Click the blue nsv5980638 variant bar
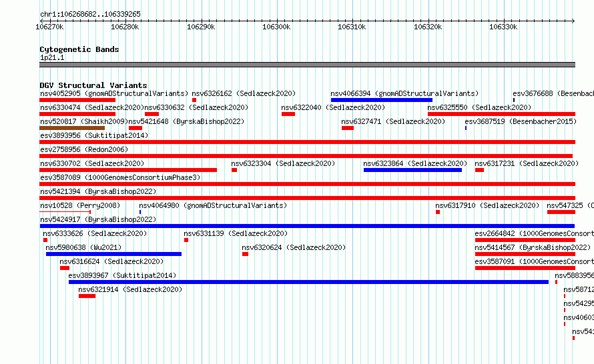Viewport: 594px width, 364px height. 113,254
